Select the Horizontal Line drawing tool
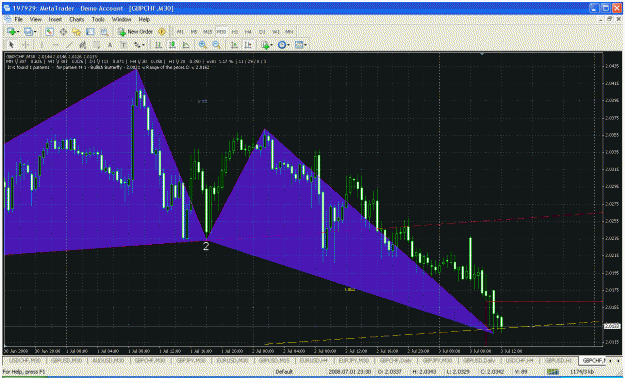 tap(55, 45)
